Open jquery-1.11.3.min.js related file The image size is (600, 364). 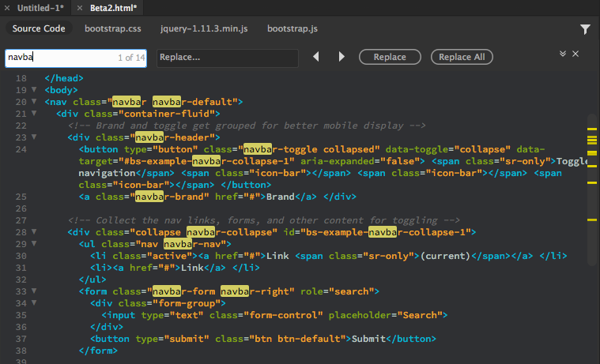pos(206,29)
